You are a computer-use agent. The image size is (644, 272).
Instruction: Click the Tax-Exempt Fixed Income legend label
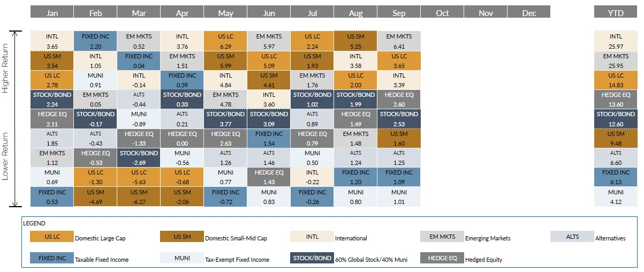(x=237, y=260)
